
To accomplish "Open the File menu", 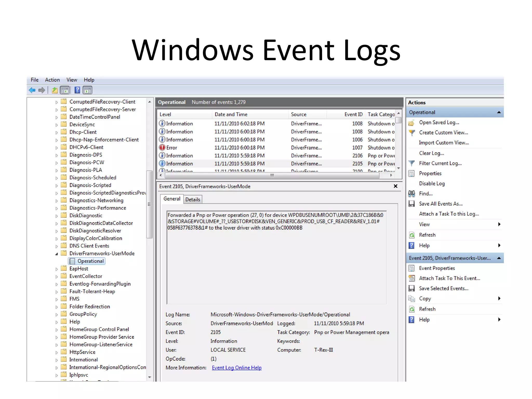I will pos(35,80).
